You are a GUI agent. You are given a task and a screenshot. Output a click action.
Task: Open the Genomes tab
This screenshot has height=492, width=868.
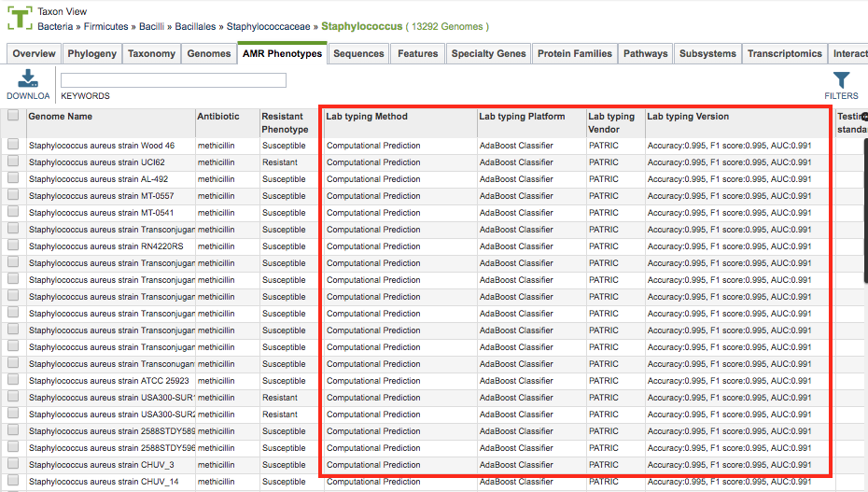209,54
